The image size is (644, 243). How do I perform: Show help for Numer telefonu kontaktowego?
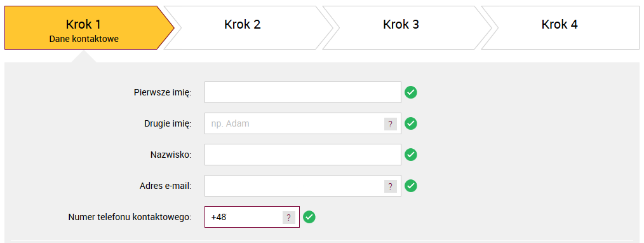pos(289,218)
